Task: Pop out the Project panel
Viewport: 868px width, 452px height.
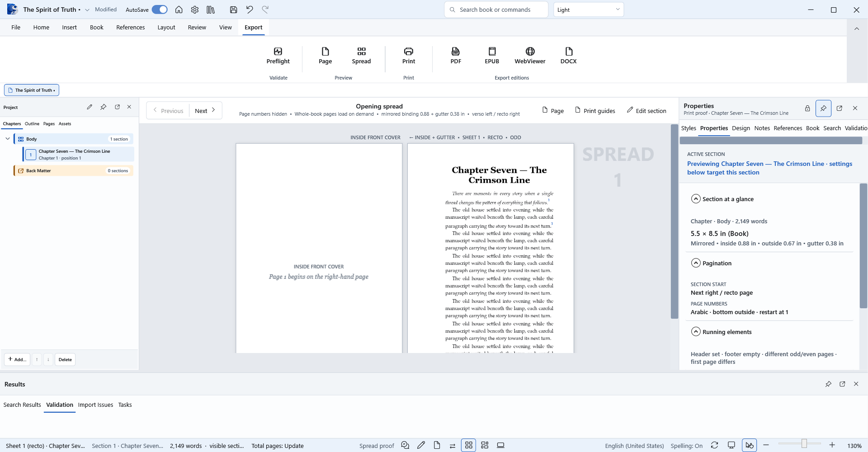Action: (117, 107)
